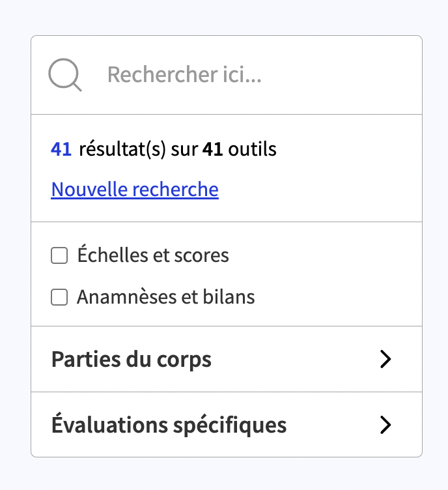
Task: Filter tools by anamneses and assessments checkbox
Action: click(59, 297)
